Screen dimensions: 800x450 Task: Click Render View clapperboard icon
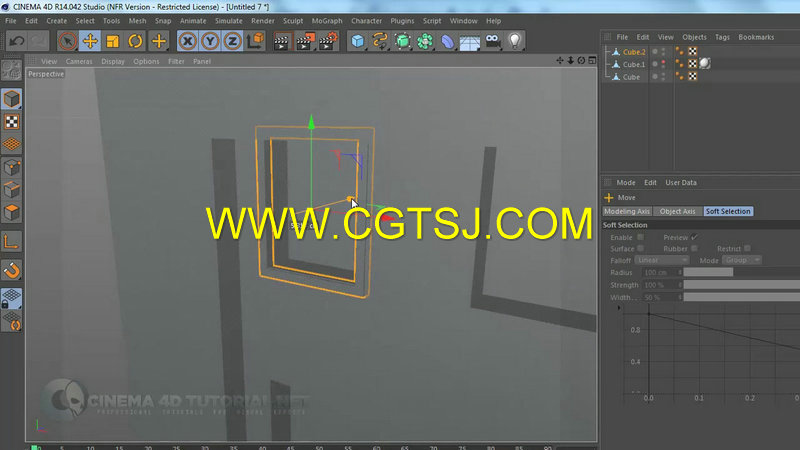click(x=281, y=41)
